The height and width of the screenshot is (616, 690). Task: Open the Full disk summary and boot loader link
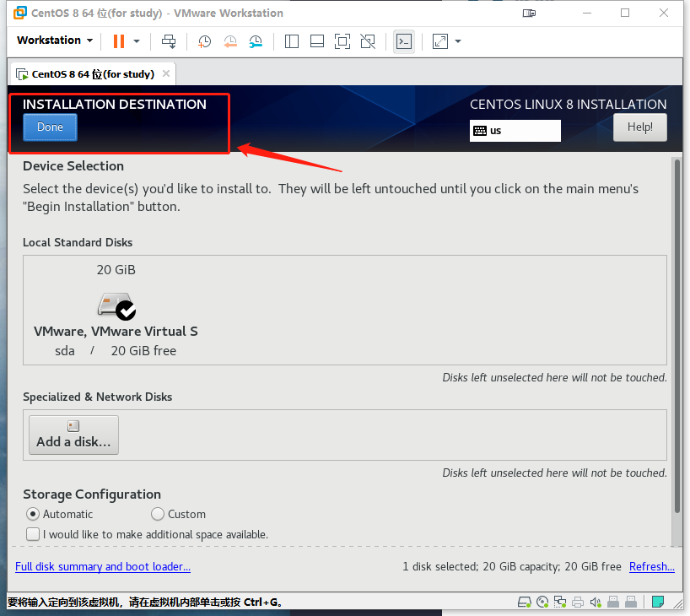(103, 566)
